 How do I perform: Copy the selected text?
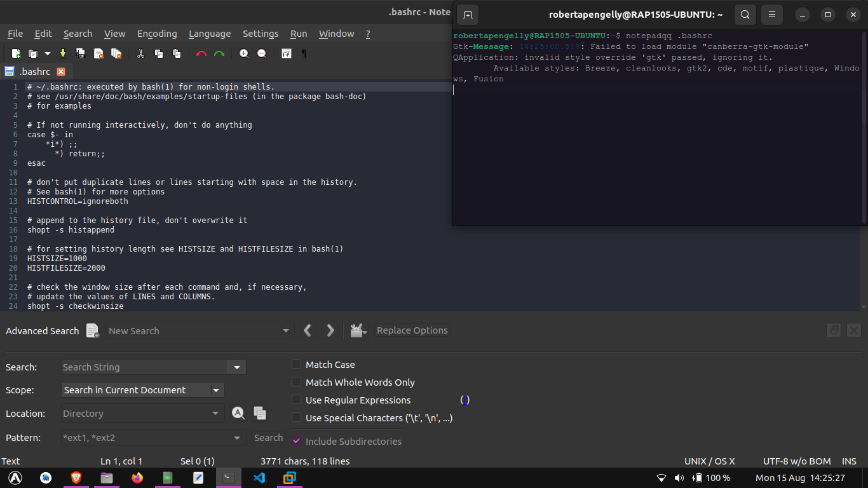click(159, 53)
